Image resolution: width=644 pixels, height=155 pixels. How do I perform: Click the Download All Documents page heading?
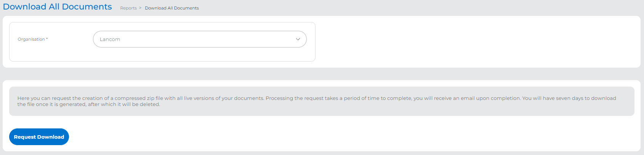pos(57,7)
